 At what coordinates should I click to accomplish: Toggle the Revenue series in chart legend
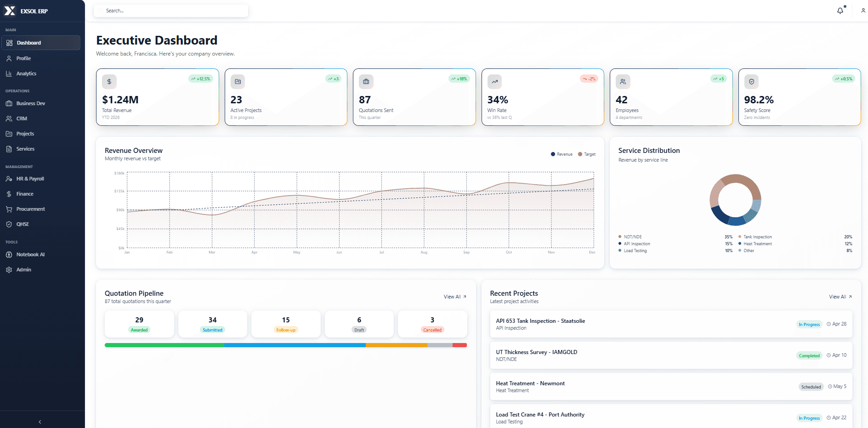point(562,154)
